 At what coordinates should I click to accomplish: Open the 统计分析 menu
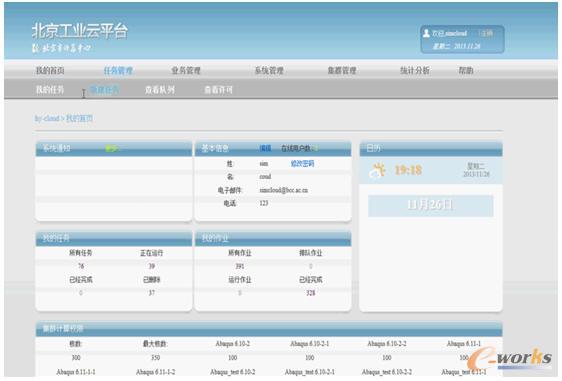pyautogui.click(x=414, y=70)
